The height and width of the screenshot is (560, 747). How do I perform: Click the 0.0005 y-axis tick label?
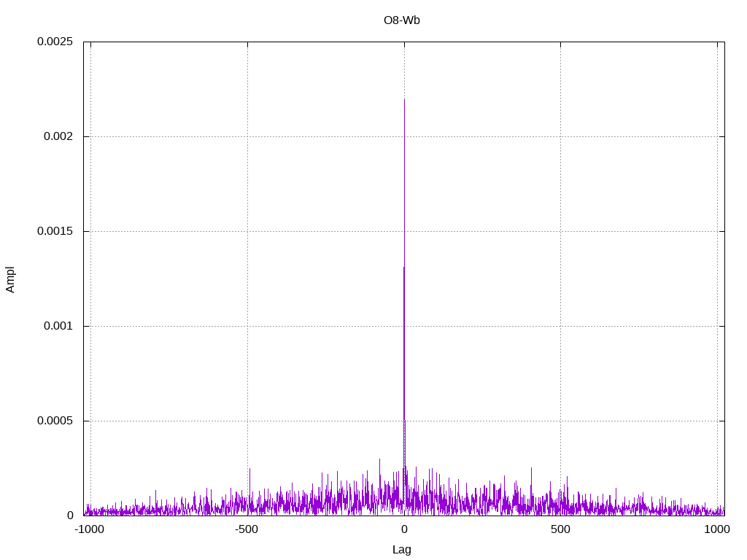55,421
